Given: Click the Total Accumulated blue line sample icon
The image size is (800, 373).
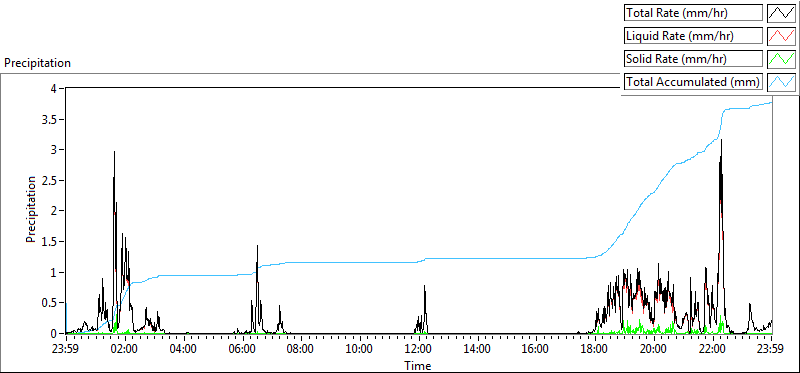Looking at the screenshot, I should click(x=781, y=82).
